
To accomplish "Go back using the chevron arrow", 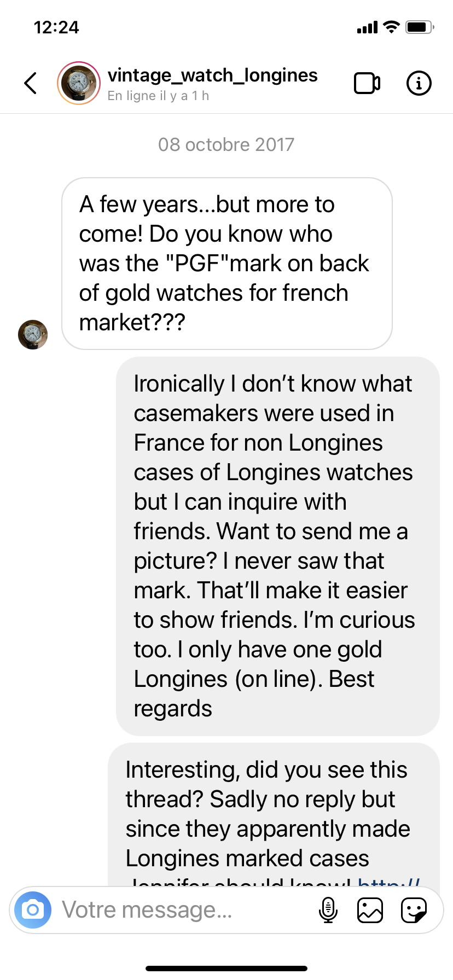I will coord(31,83).
